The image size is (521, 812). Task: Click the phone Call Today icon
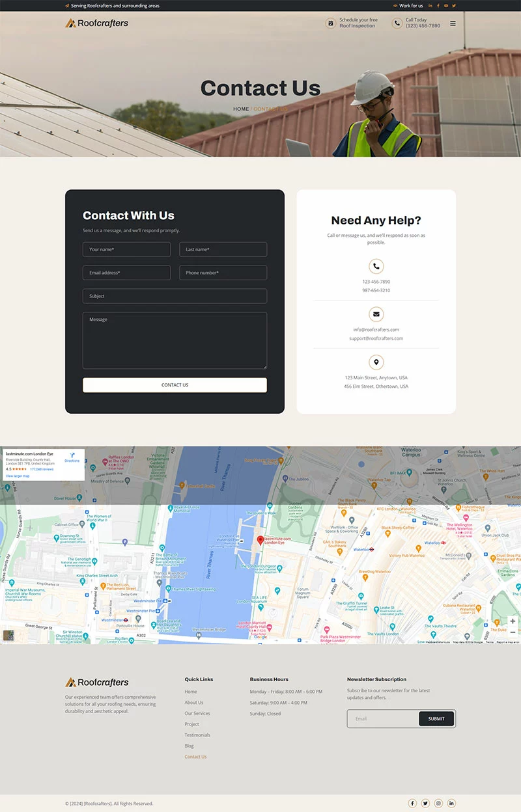pyautogui.click(x=397, y=23)
